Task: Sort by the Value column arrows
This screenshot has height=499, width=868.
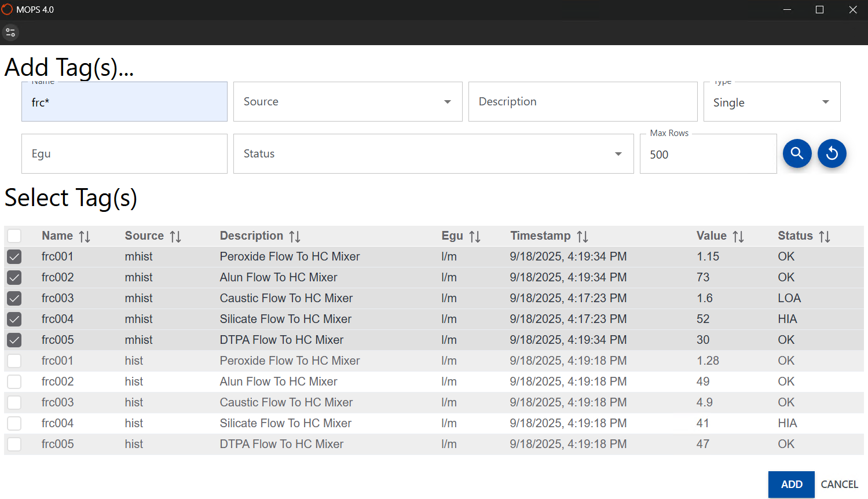Action: (x=738, y=236)
